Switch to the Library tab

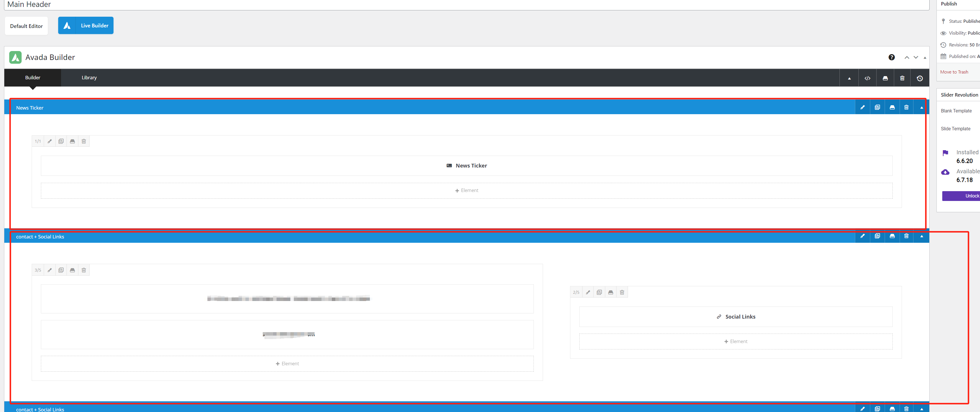89,78
